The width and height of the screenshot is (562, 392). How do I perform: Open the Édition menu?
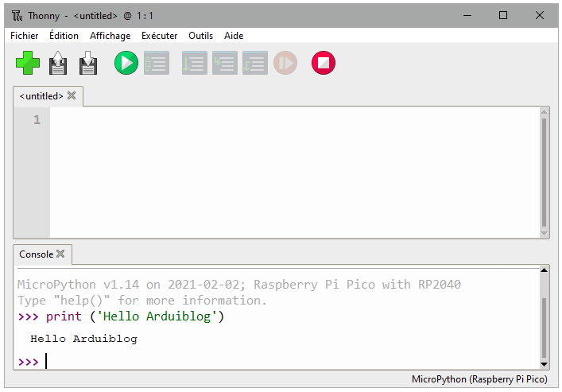[x=64, y=36]
